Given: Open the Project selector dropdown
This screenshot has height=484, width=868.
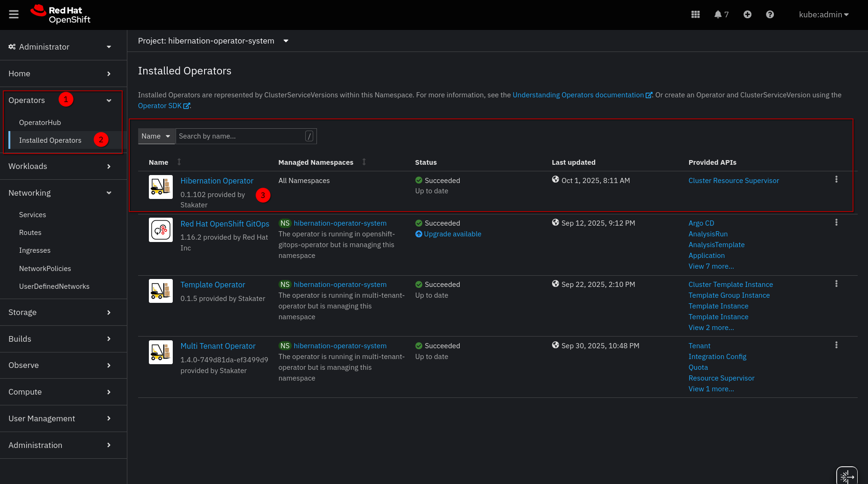Looking at the screenshot, I should (213, 41).
